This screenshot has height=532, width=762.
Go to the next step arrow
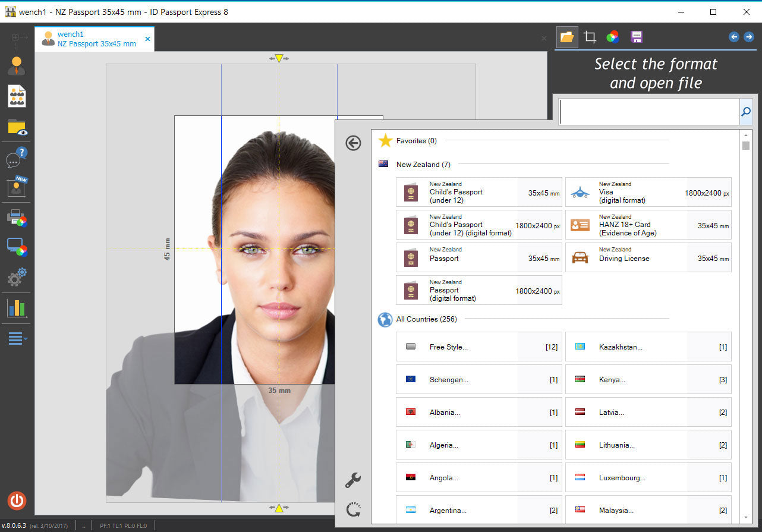point(749,37)
